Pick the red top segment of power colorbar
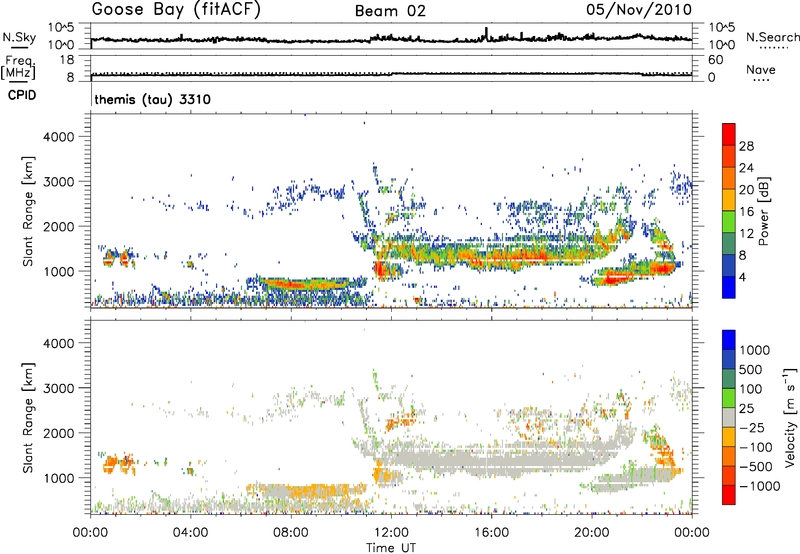The image size is (800, 554). [x=729, y=134]
